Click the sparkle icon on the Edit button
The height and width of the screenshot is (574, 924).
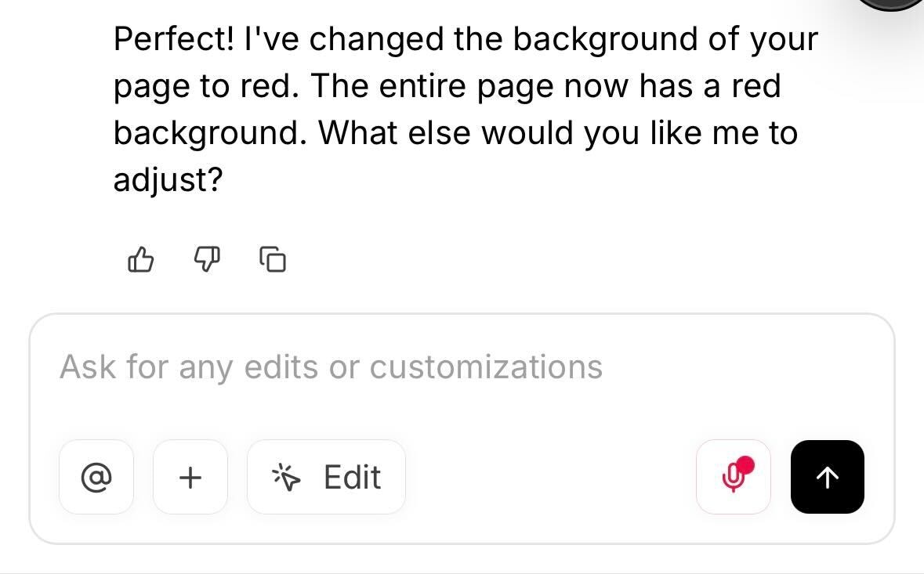tap(287, 476)
